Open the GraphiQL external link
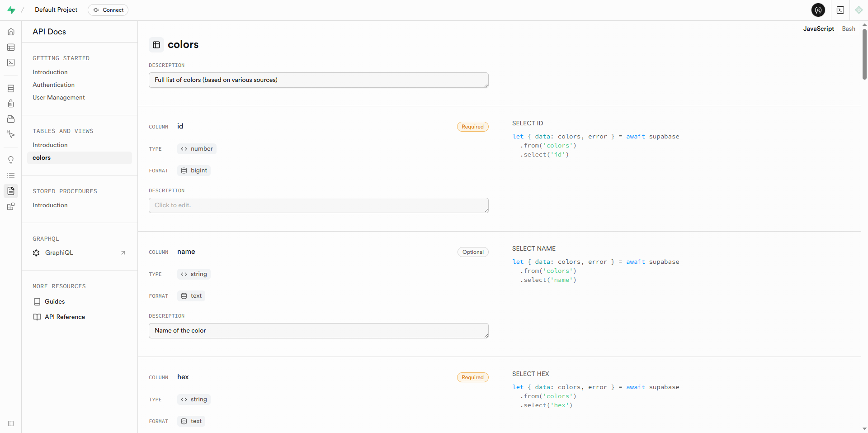Viewport: 868px width, 433px height. coord(59,252)
